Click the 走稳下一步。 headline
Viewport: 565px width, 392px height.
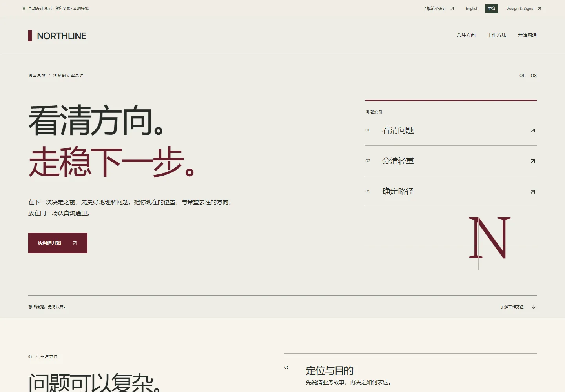tap(112, 162)
